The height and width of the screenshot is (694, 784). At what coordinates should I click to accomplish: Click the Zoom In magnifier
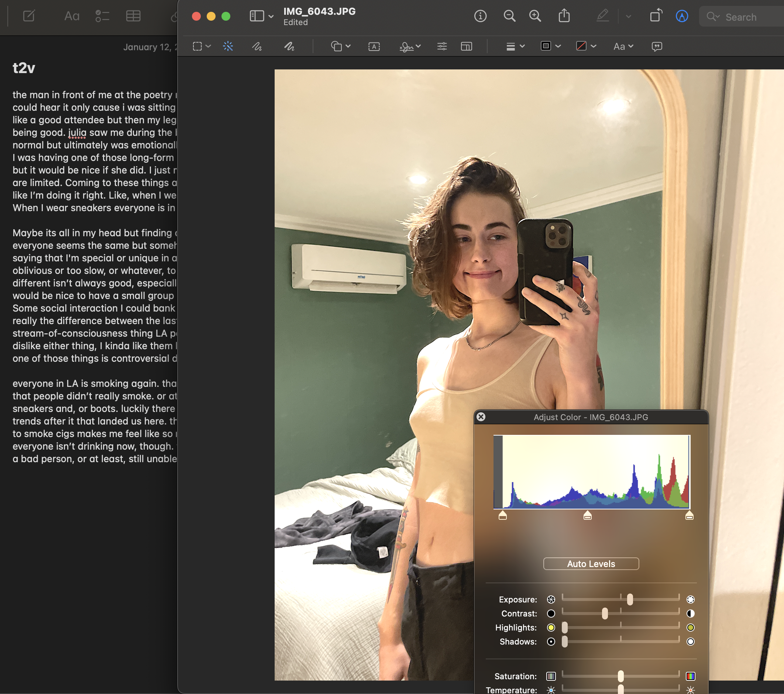(535, 16)
